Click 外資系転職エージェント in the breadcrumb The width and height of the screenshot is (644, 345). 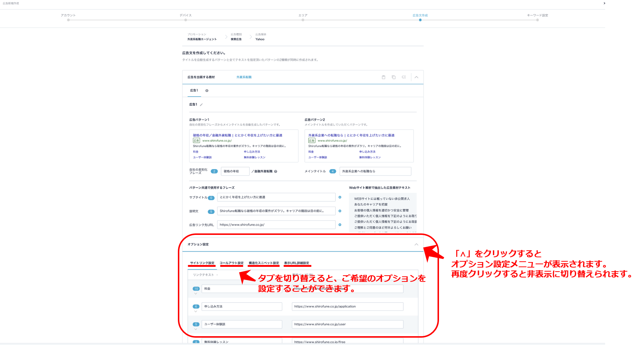tap(202, 39)
